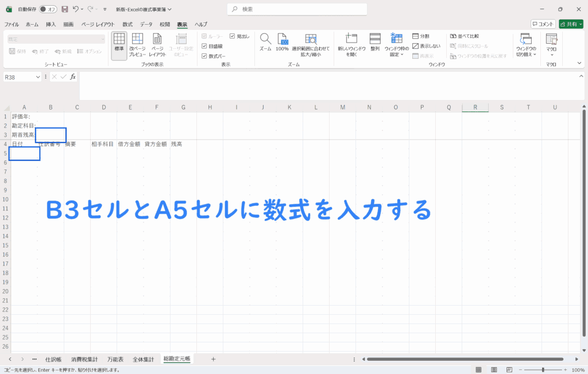Uncheck the 数式バー checkbox

[x=204, y=56]
